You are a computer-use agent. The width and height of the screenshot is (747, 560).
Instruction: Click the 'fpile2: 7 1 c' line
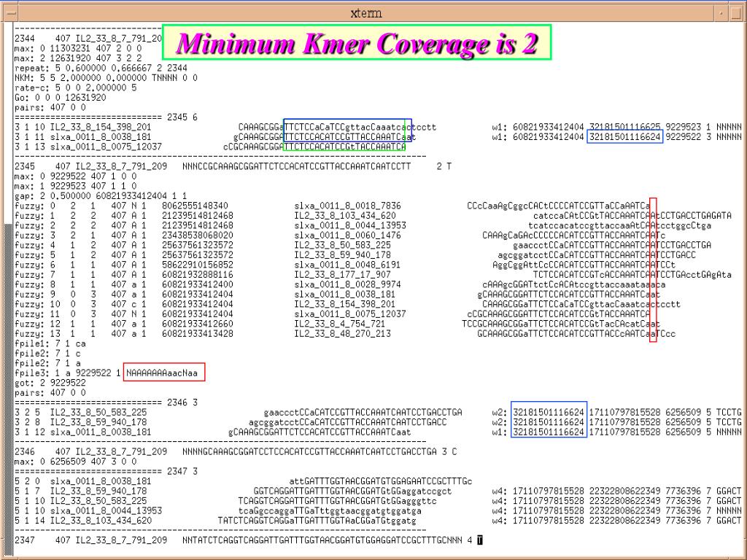pyautogui.click(x=47, y=354)
